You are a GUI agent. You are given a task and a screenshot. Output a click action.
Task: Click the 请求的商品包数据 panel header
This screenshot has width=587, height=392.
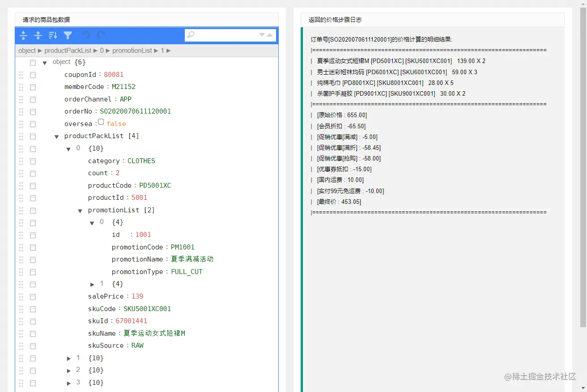coord(147,20)
